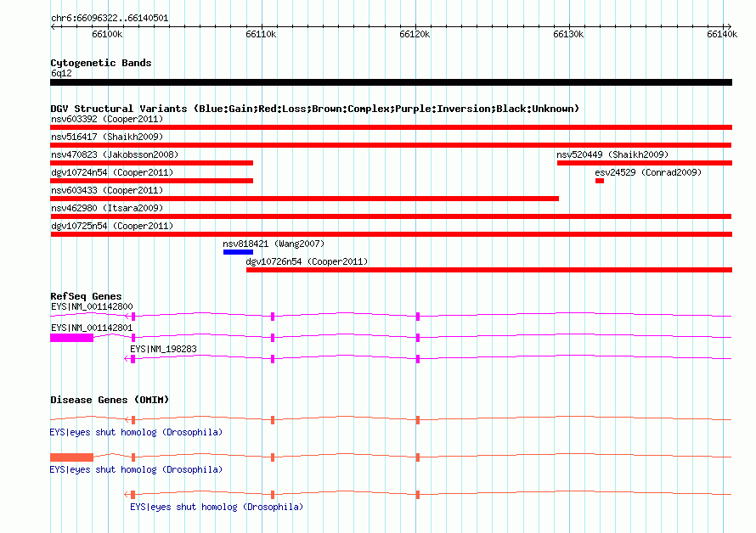Select the nsv603392 (Cooper2011) variant bar
756x533 pixels.
point(391,127)
